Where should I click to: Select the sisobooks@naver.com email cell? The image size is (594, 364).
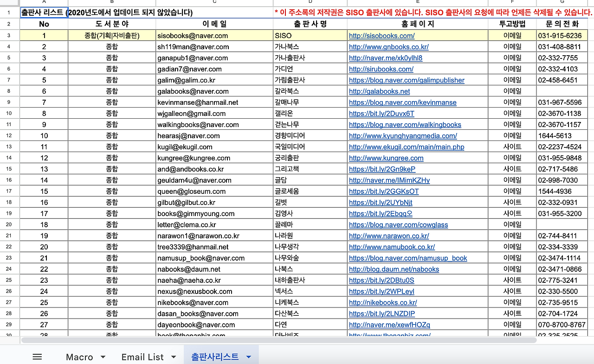214,36
